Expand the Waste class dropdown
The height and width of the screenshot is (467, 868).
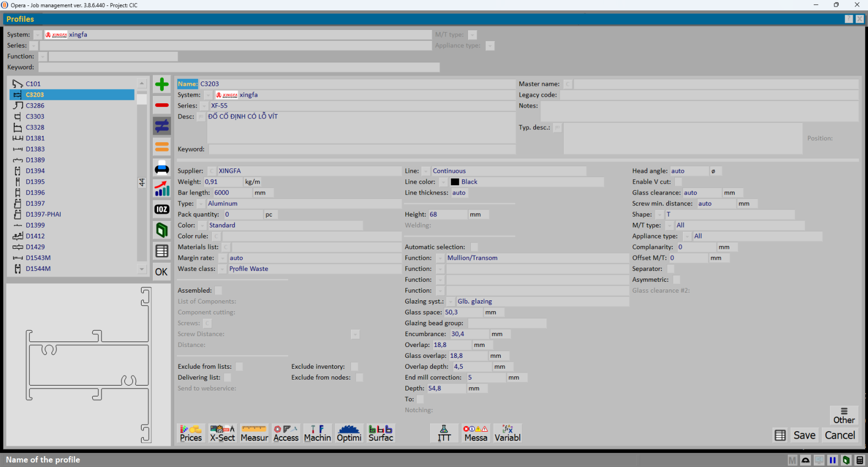pos(222,269)
